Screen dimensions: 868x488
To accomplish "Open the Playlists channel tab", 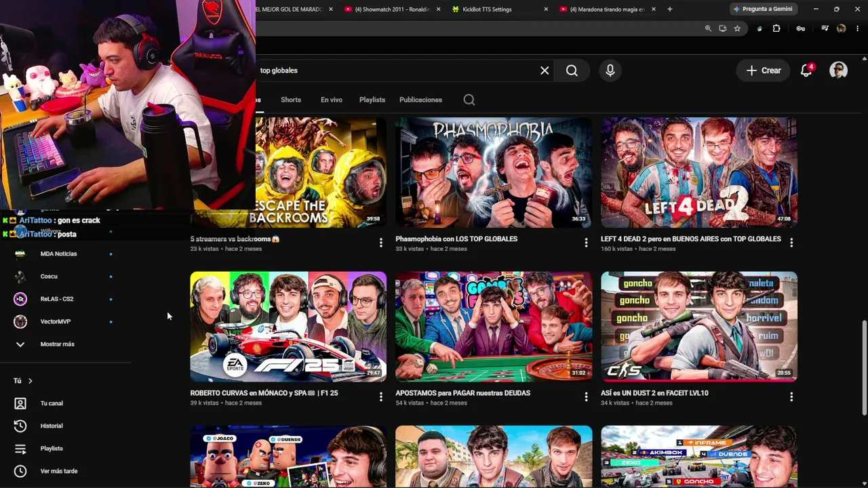I will [372, 100].
